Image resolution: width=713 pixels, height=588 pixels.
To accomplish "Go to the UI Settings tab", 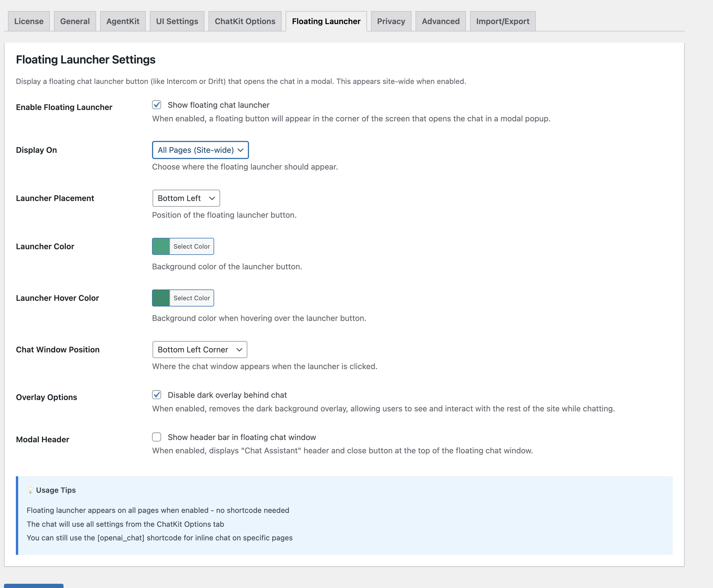I will tap(177, 21).
